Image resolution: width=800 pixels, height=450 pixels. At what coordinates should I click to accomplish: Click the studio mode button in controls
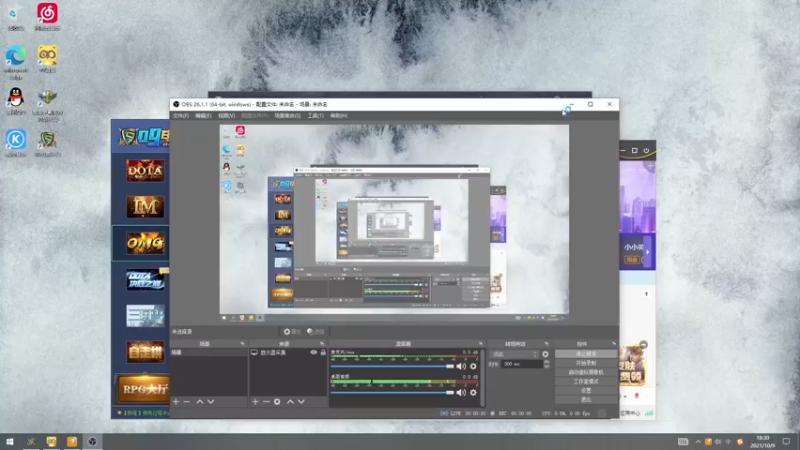(586, 381)
